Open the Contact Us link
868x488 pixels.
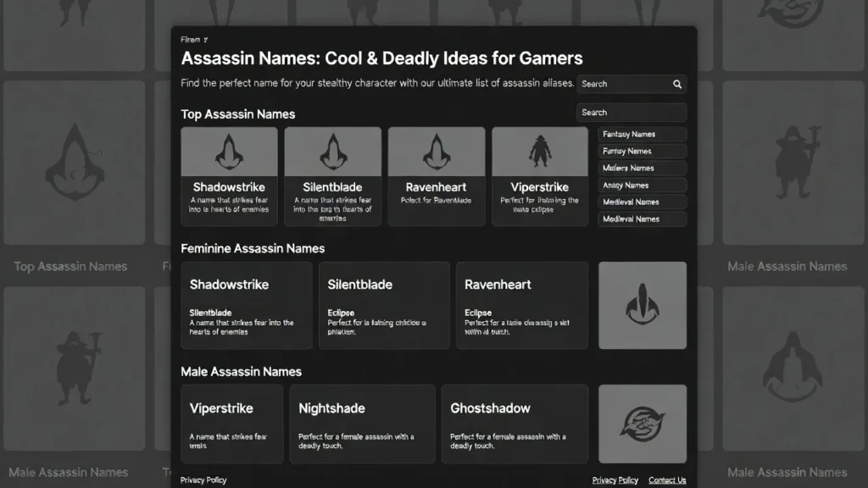pos(667,480)
